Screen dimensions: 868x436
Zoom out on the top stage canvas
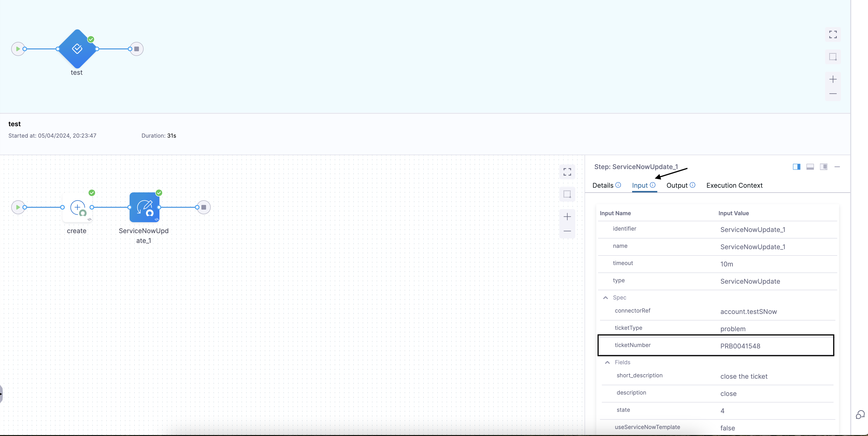833,94
